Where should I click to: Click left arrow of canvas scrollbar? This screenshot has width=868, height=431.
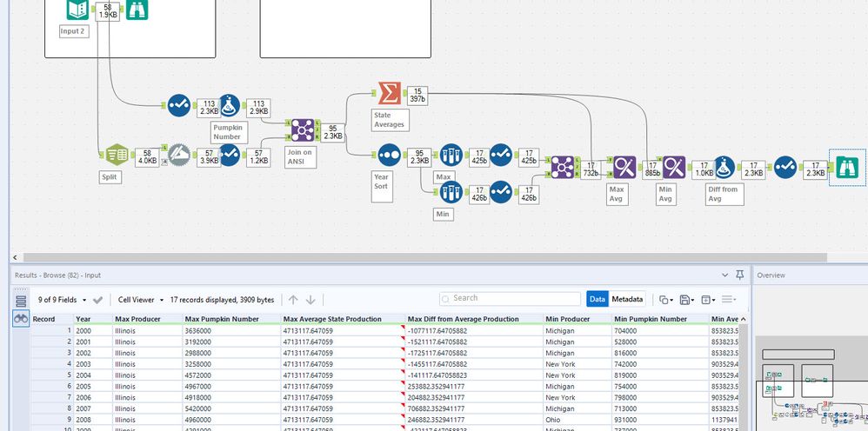click(x=15, y=258)
